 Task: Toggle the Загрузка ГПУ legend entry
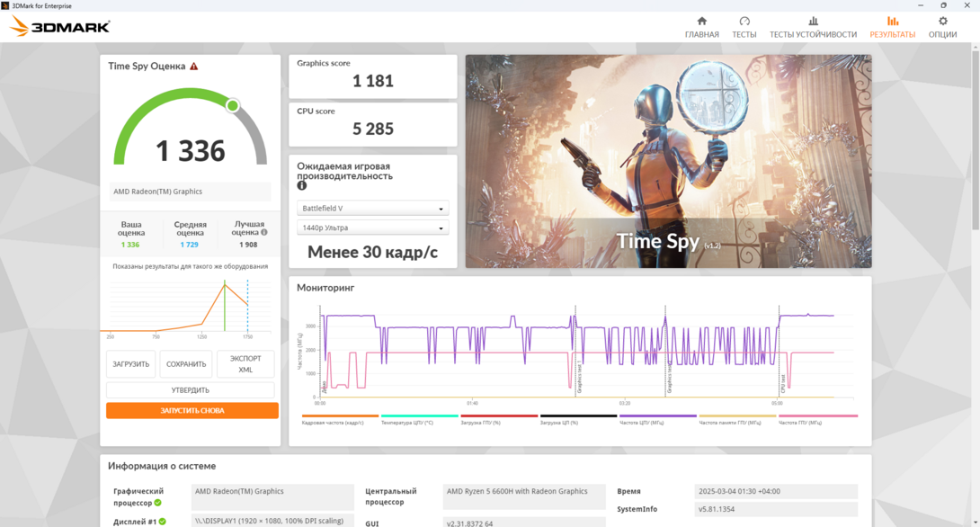pos(485,419)
